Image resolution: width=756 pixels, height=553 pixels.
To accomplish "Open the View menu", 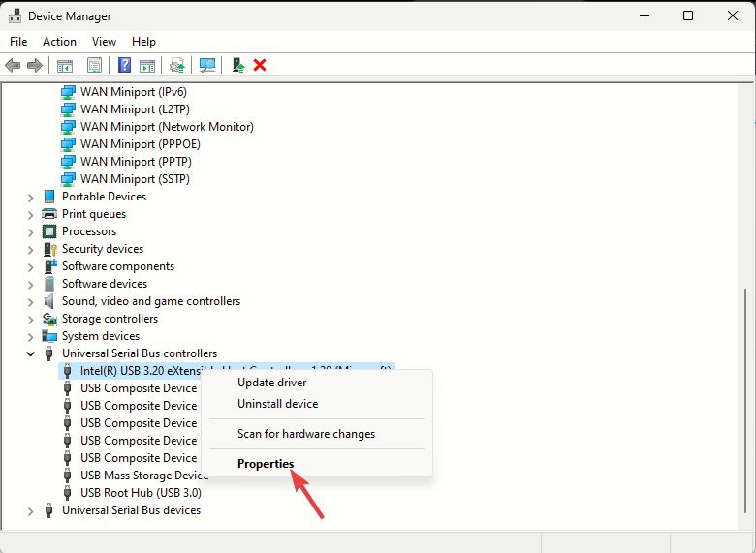I will 104,42.
